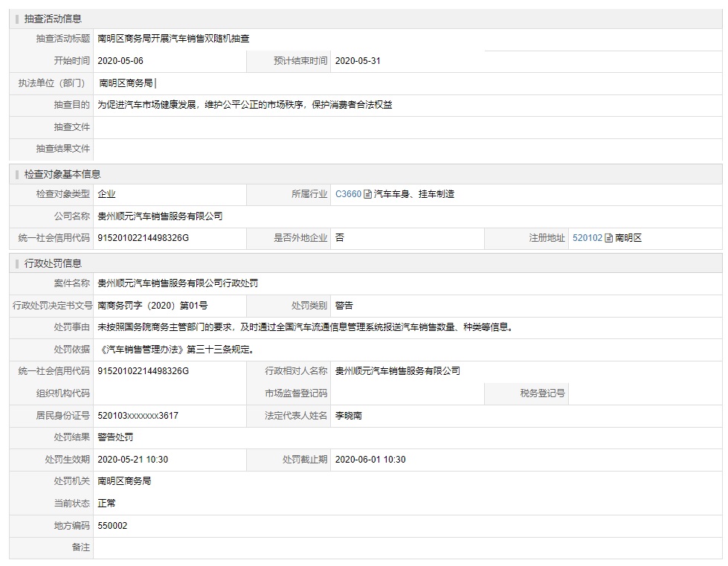Select the 处罚机关 value 南明区商务局
This screenshot has width=728, height=566.
(x=124, y=481)
